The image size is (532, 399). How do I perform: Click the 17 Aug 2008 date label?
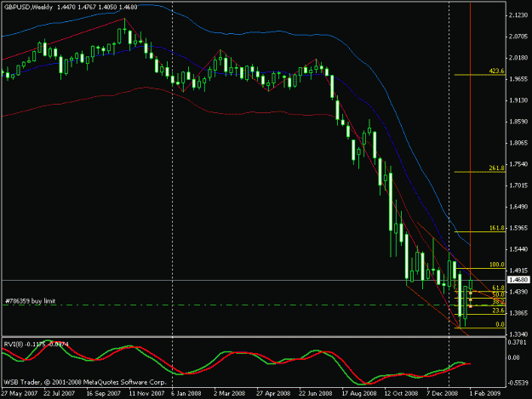(x=359, y=393)
